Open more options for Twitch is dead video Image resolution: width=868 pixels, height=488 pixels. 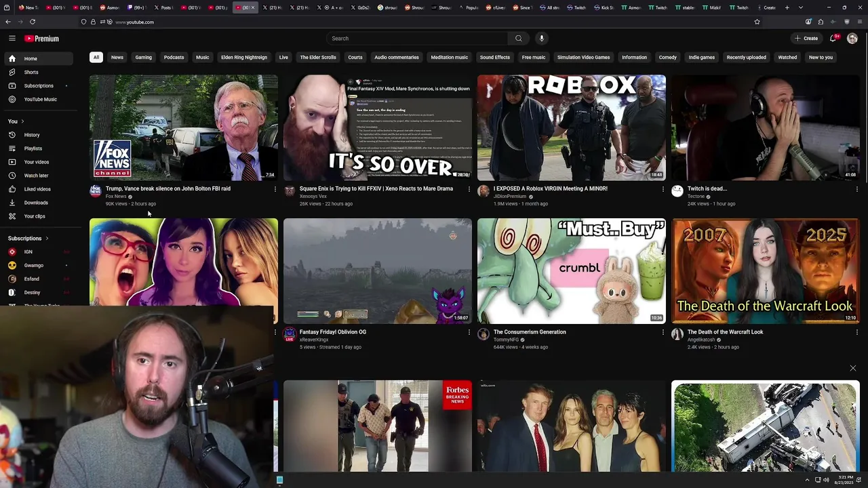856,189
